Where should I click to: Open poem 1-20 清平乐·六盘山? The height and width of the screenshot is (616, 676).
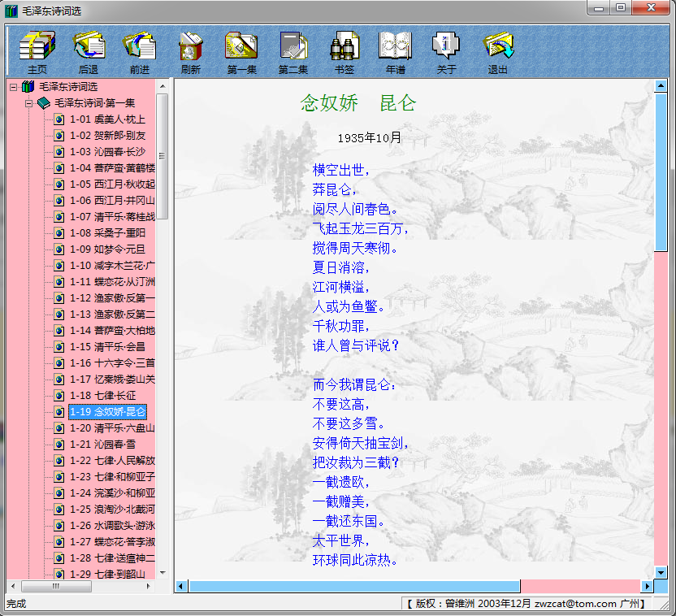click(x=112, y=428)
